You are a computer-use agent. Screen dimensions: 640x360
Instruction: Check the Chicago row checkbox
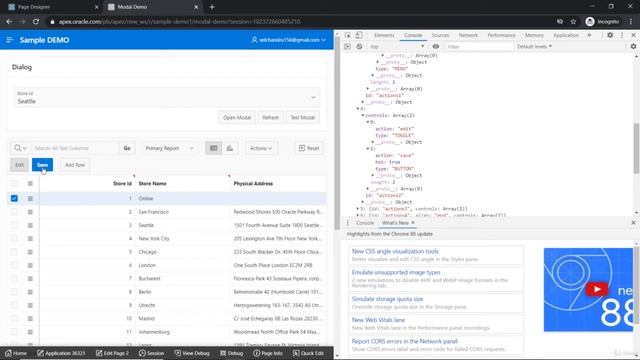[x=14, y=252]
